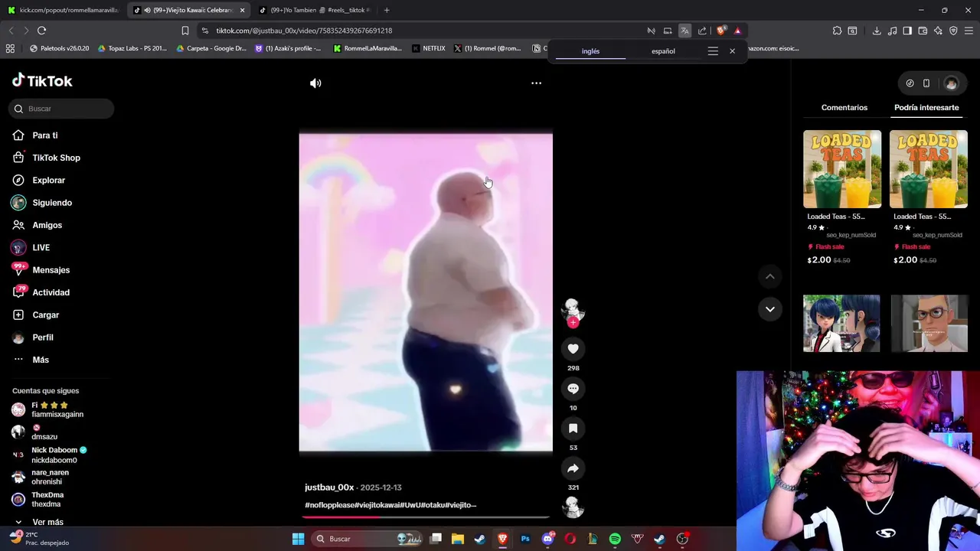980x551 pixels.
Task: Switch to Podría interesarte tab
Action: (x=926, y=108)
